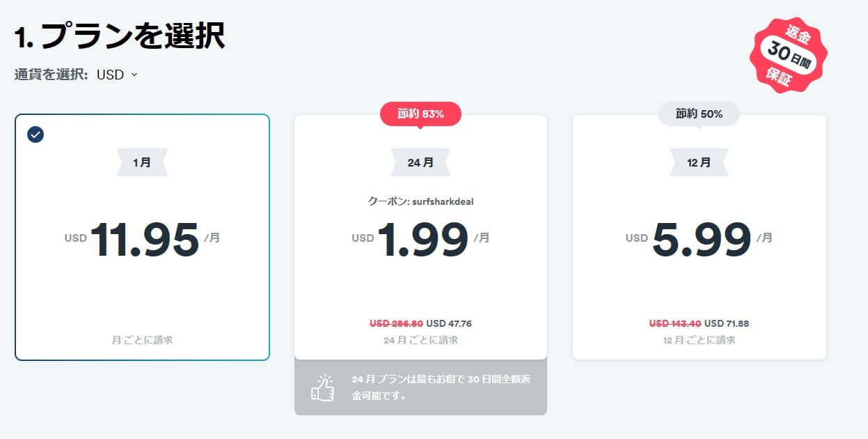Select the 1-month plan card at USD 11.95
The width and height of the screenshot is (868, 439).
pos(142,237)
